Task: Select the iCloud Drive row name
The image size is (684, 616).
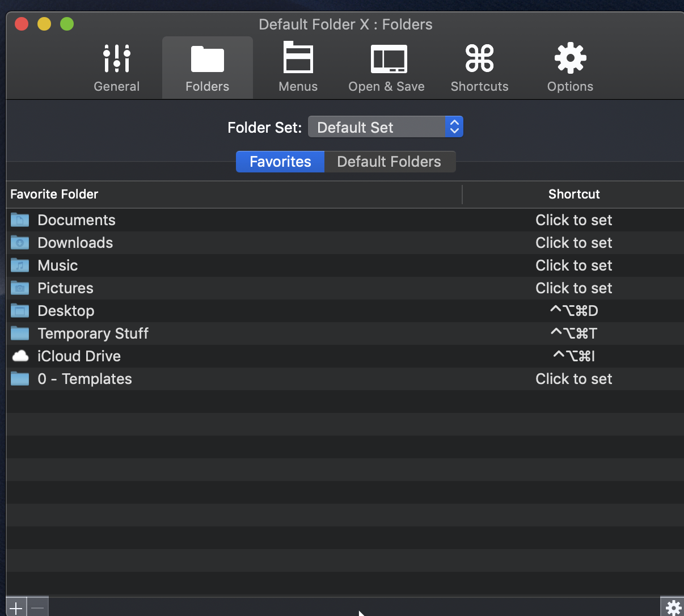Action: click(79, 356)
